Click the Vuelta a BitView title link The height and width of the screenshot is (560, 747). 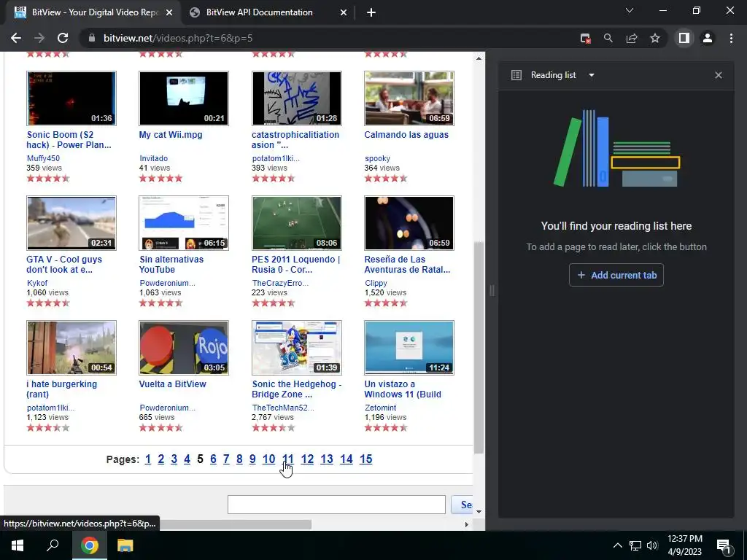172,384
